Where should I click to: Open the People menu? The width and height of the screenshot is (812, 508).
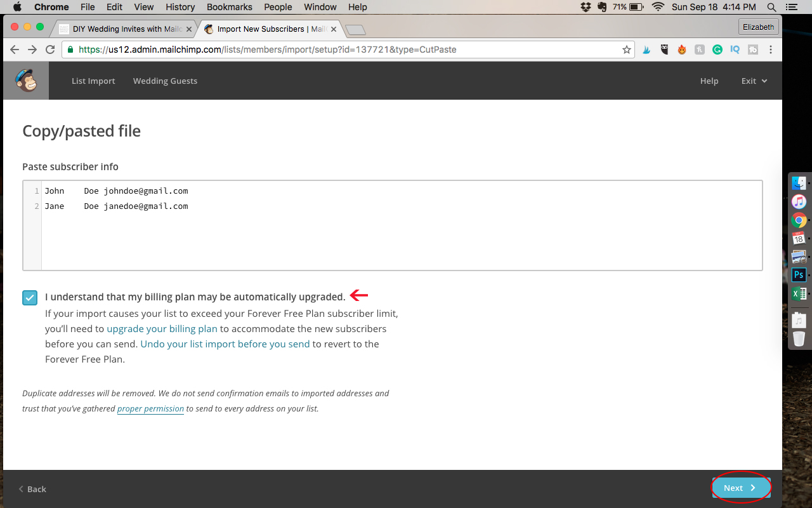coord(278,7)
